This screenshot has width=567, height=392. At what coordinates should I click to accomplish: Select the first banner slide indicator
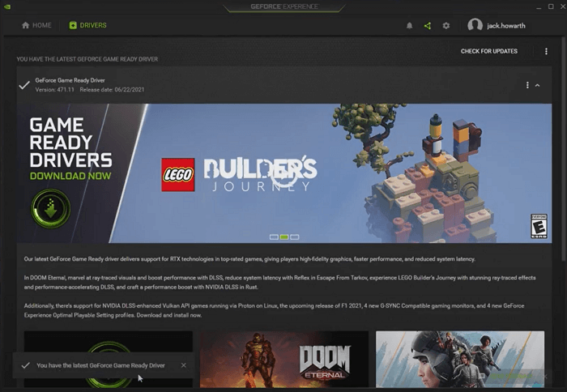274,236
